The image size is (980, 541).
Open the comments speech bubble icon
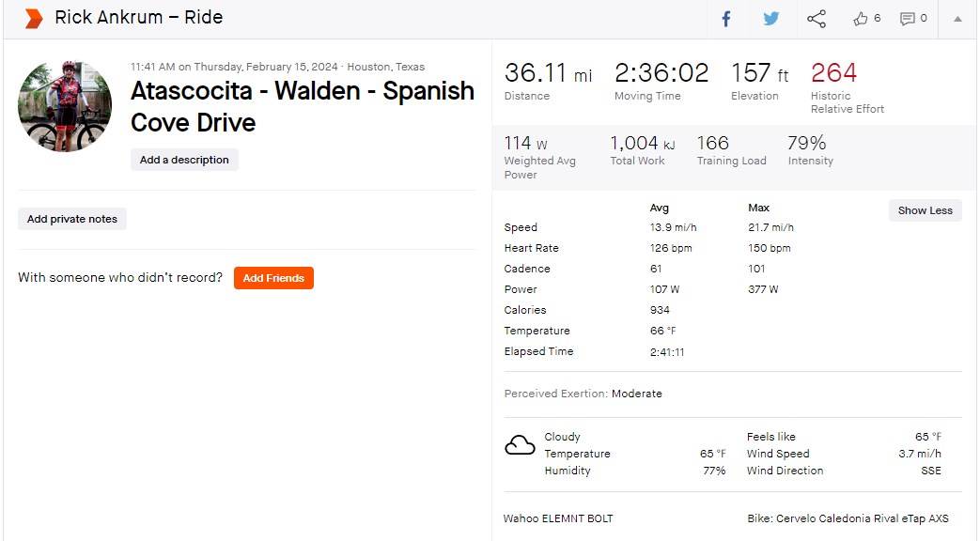[x=907, y=19]
